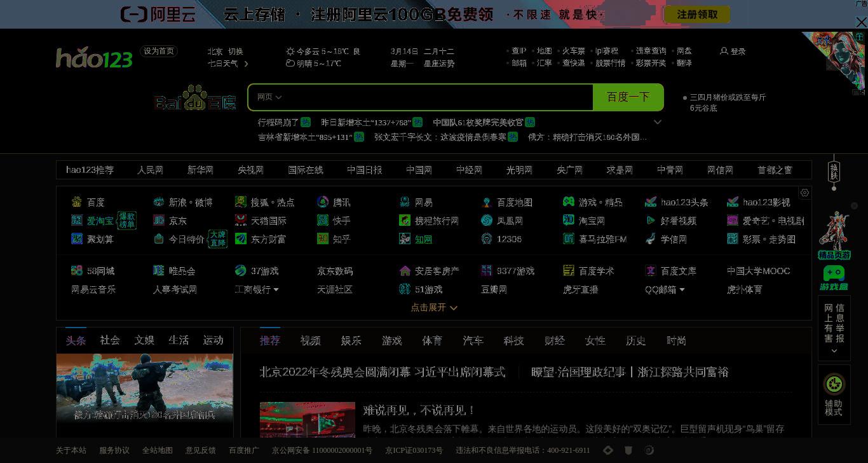The height and width of the screenshot is (463, 868).
Task: Open the 人民网 link
Action: coord(150,170)
